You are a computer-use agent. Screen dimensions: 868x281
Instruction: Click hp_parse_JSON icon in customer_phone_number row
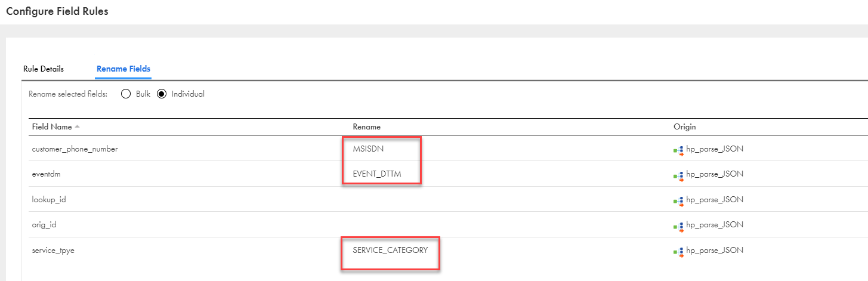[x=678, y=150]
